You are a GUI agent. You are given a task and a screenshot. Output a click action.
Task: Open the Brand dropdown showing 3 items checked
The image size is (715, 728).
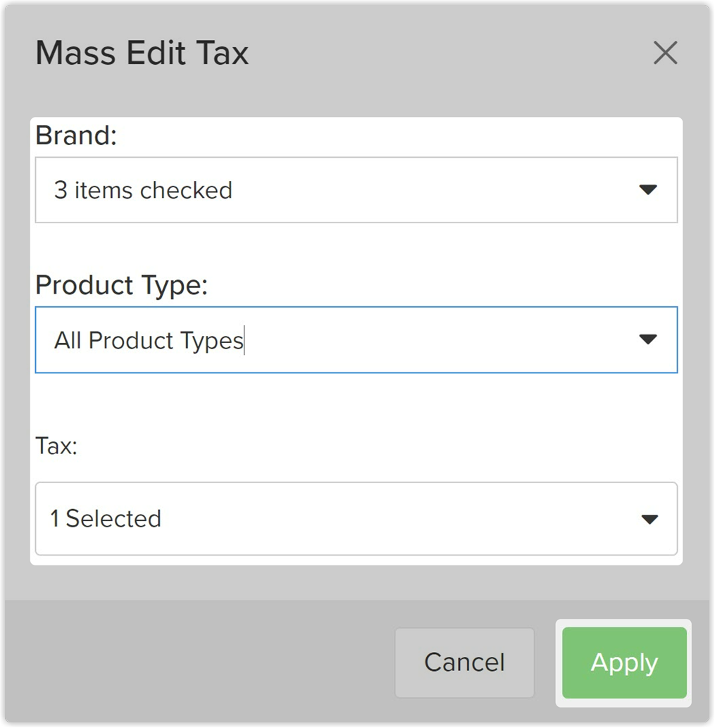[x=356, y=190]
